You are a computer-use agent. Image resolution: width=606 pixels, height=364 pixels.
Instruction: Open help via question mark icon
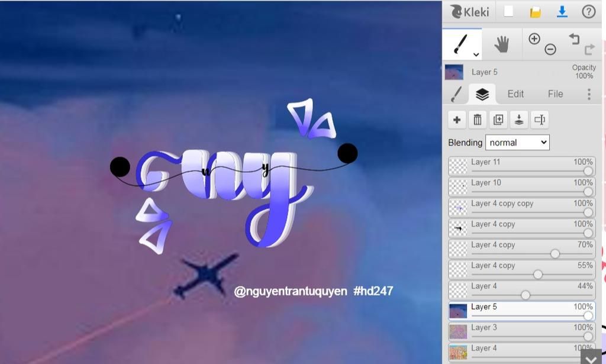(589, 12)
